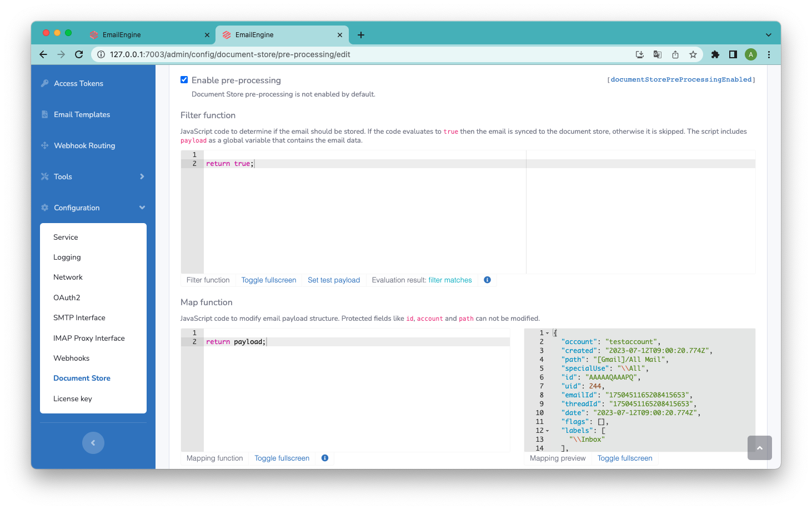
Task: Click the "emailId" line in mapping preview
Action: click(x=626, y=395)
